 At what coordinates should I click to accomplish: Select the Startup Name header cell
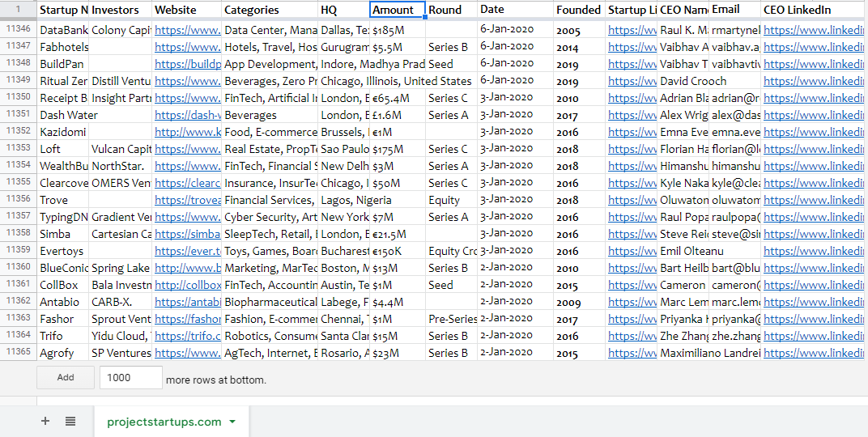63,10
